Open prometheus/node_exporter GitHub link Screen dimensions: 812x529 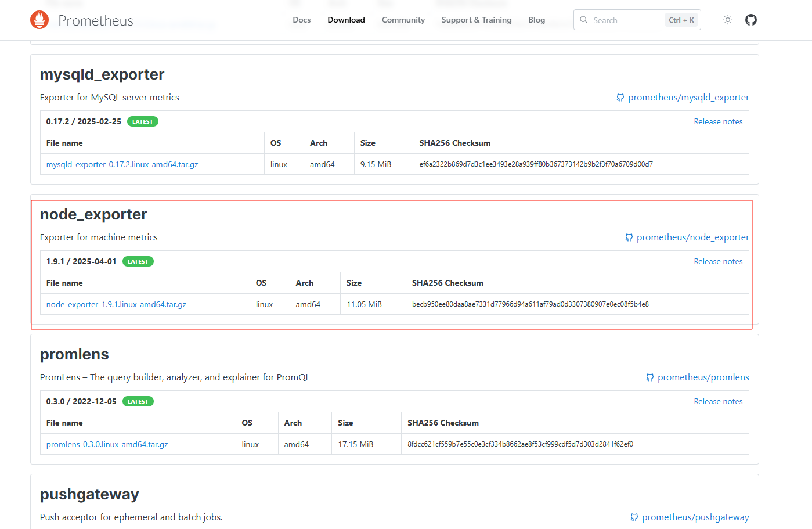click(693, 237)
